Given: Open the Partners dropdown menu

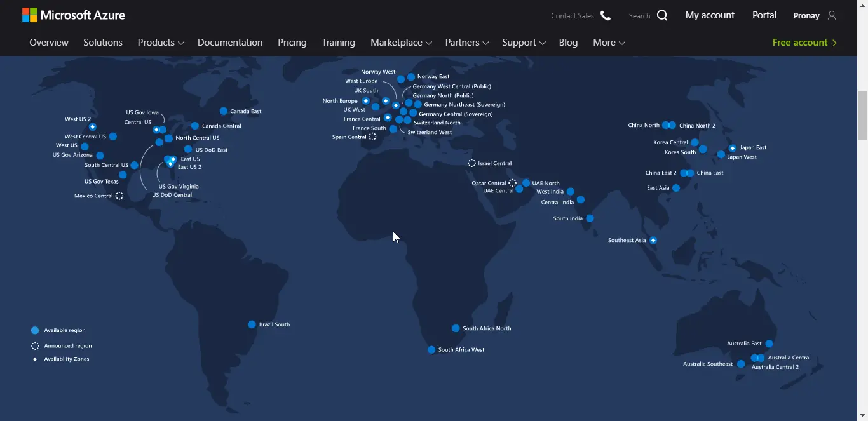Looking at the screenshot, I should pyautogui.click(x=467, y=43).
